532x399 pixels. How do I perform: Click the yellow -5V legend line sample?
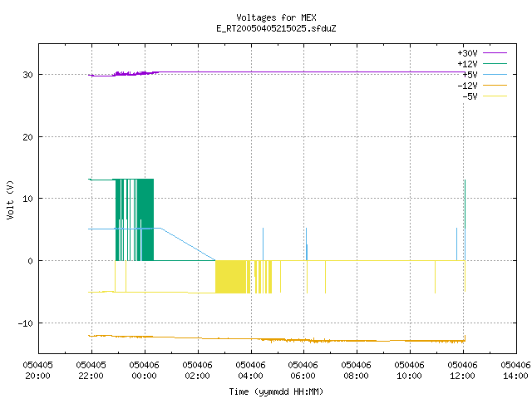(x=495, y=96)
